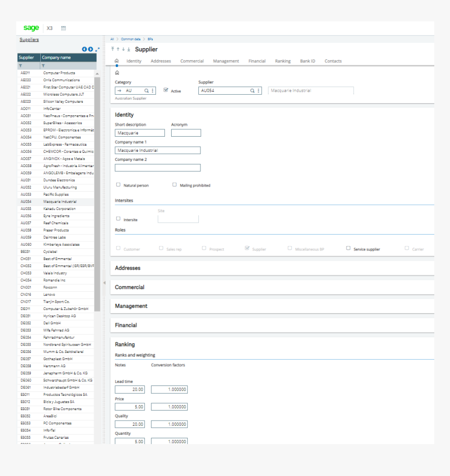450x476 pixels.
Task: Expand the Addresses section
Action: click(x=128, y=268)
